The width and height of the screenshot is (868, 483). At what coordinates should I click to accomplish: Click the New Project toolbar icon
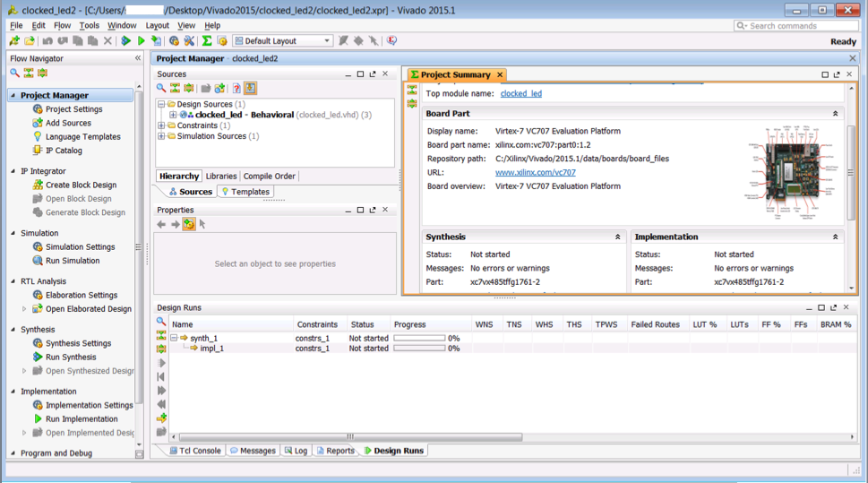[14, 40]
